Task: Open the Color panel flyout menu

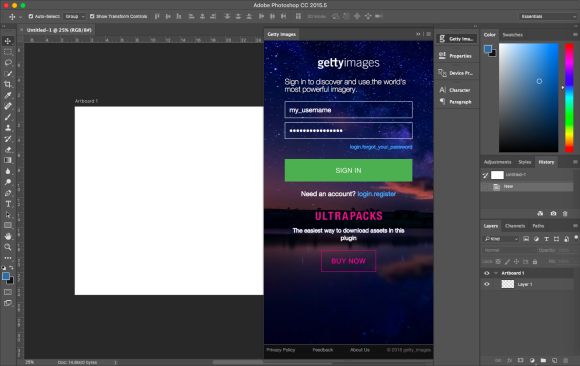Action: pyautogui.click(x=575, y=34)
